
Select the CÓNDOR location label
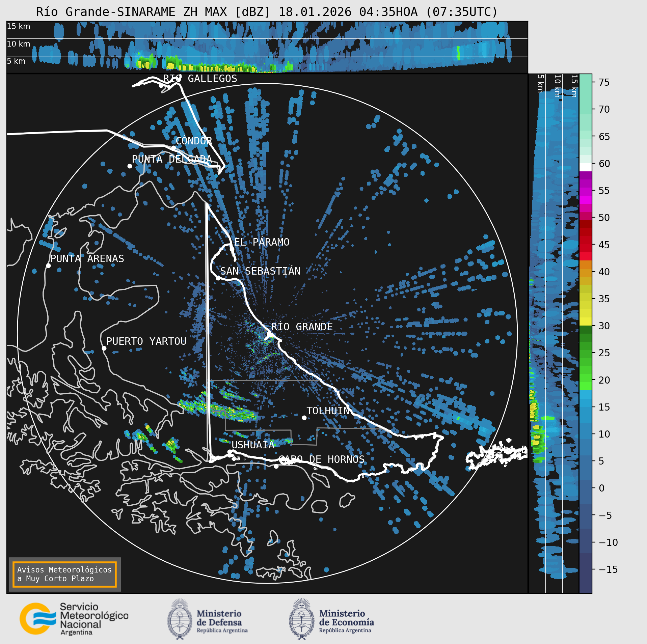[194, 141]
